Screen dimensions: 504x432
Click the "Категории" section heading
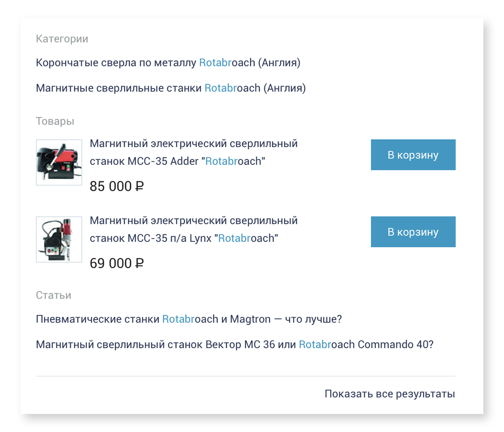(62, 39)
